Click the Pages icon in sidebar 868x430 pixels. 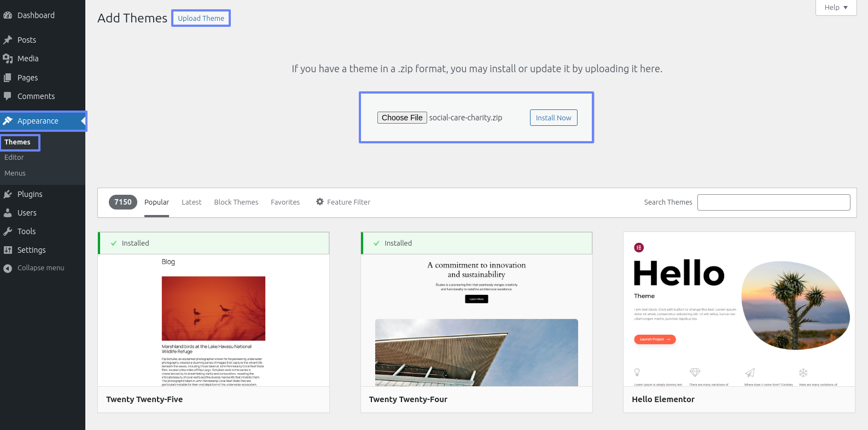[x=8, y=78]
